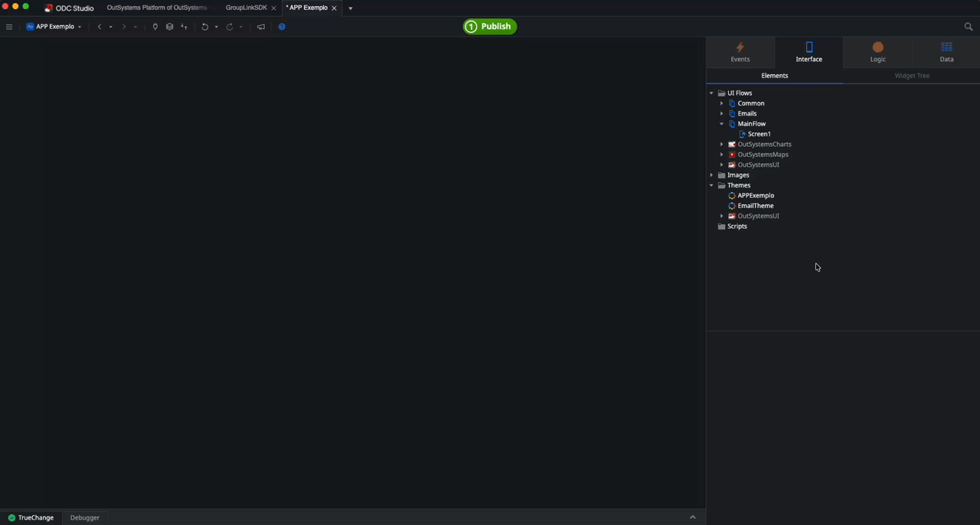
Task: Open the Events lightning bolt panel
Action: tap(740, 52)
